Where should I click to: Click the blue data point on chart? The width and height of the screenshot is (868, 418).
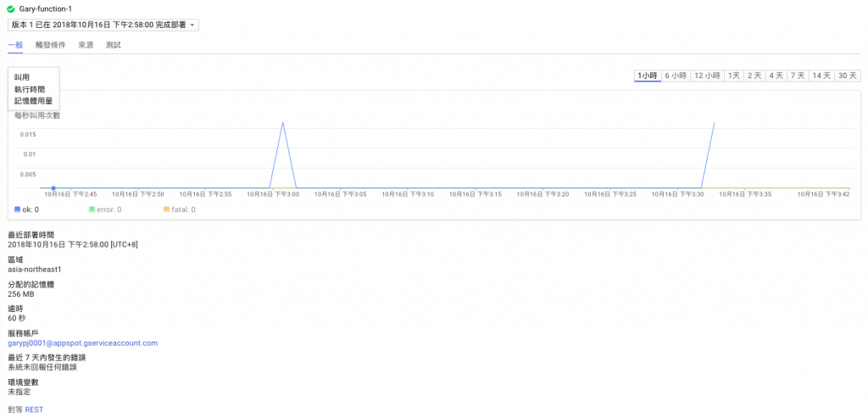tap(53, 188)
